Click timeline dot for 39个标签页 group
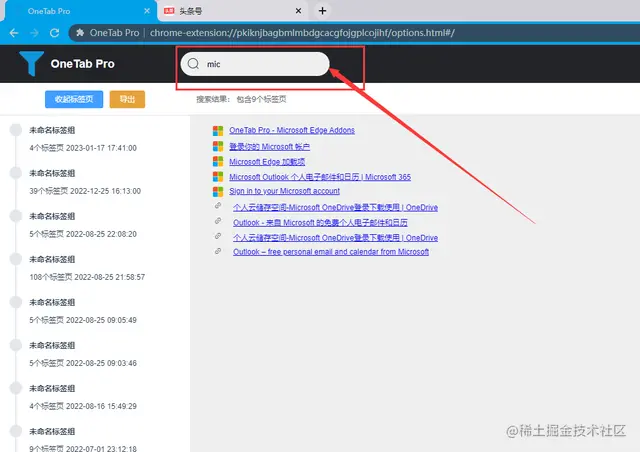The width and height of the screenshot is (640, 452). point(16,173)
